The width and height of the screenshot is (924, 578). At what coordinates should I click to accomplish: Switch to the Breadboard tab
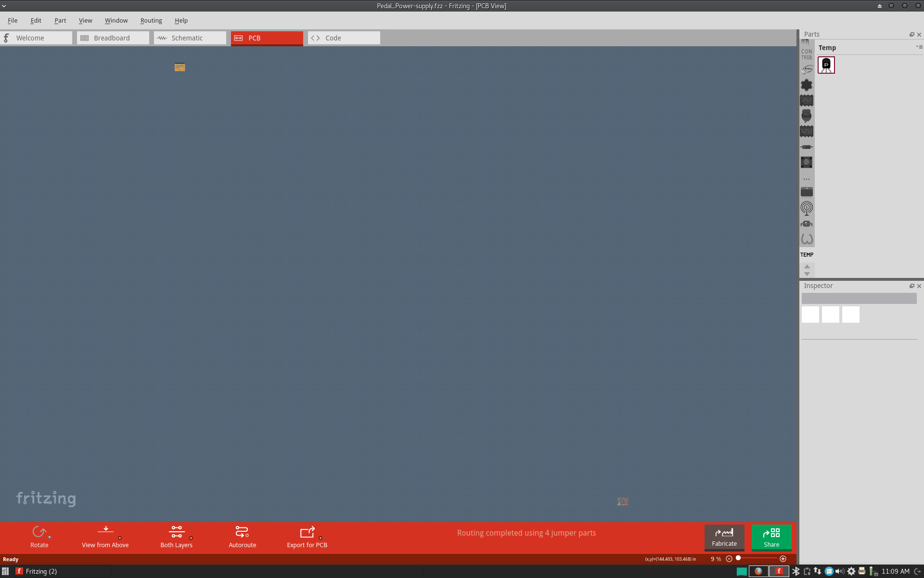click(112, 38)
